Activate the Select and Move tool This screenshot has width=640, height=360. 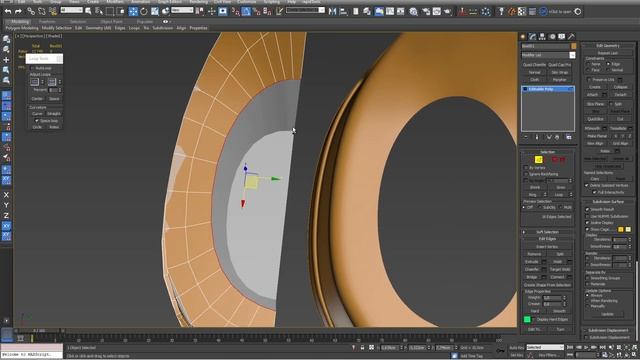click(x=133, y=11)
